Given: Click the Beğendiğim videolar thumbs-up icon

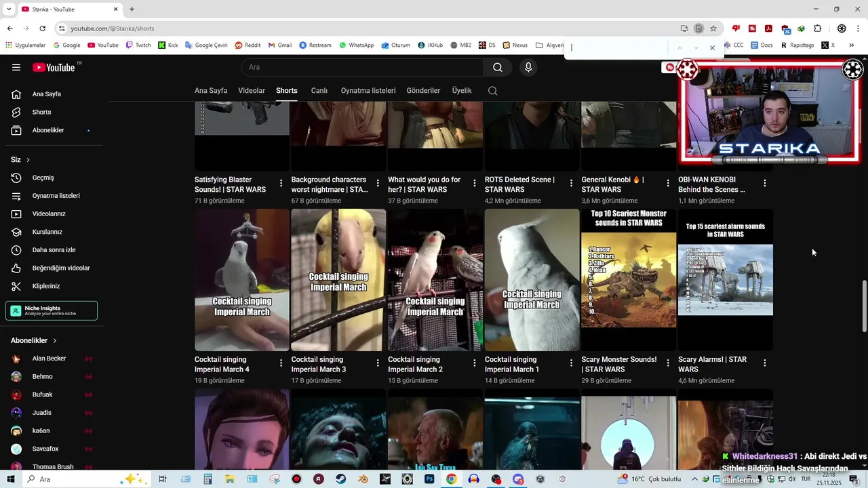Looking at the screenshot, I should (x=16, y=268).
